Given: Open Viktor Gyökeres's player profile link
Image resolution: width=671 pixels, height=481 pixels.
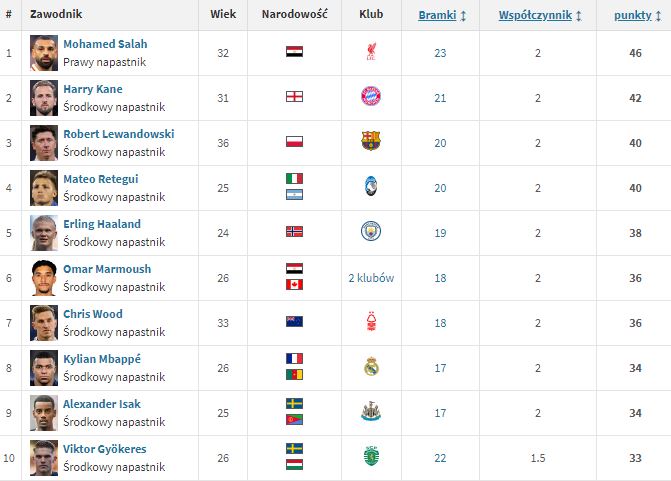Looking at the screenshot, I should coord(104,449).
